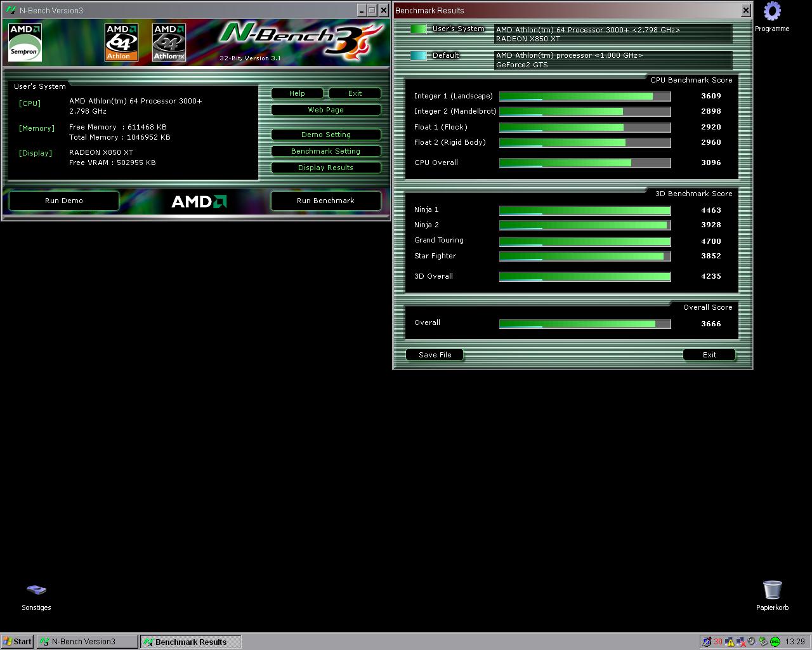Open the Windows Start menu
The width and height of the screenshot is (812, 650).
pos(18,642)
